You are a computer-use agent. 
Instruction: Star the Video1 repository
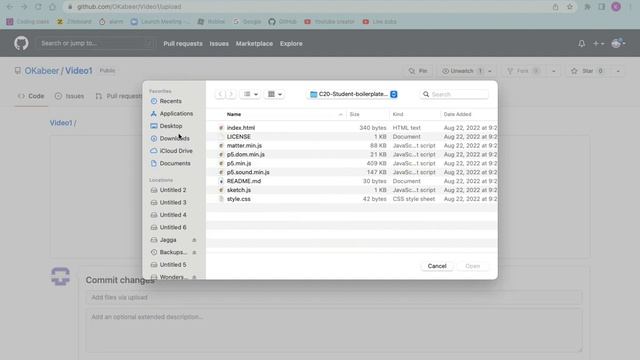coord(587,71)
